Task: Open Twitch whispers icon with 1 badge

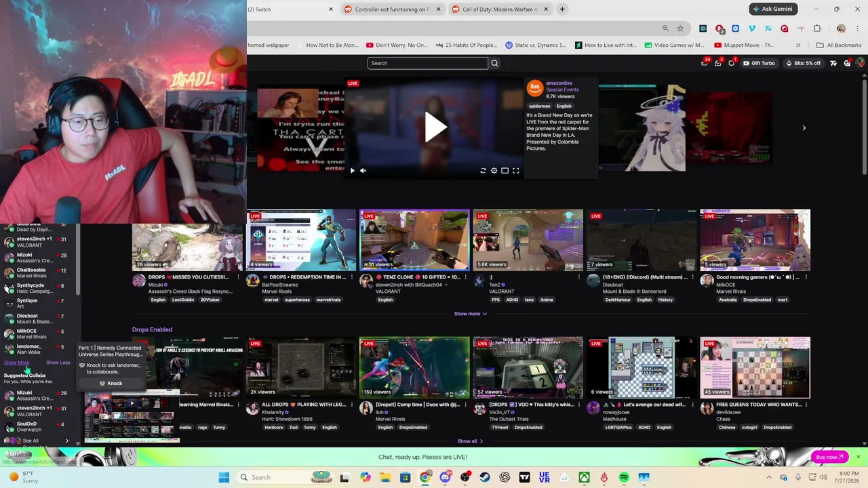Action: click(x=731, y=63)
